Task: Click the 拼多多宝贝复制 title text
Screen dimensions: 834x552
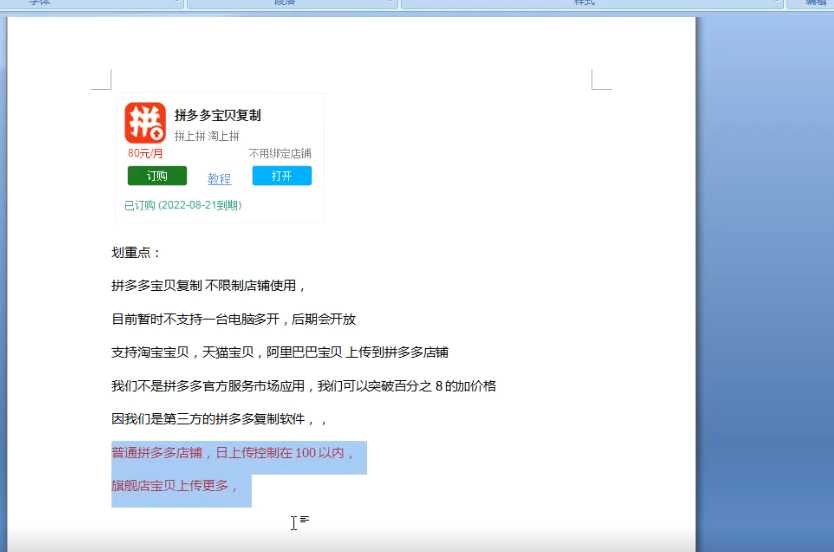Action: tap(218, 115)
